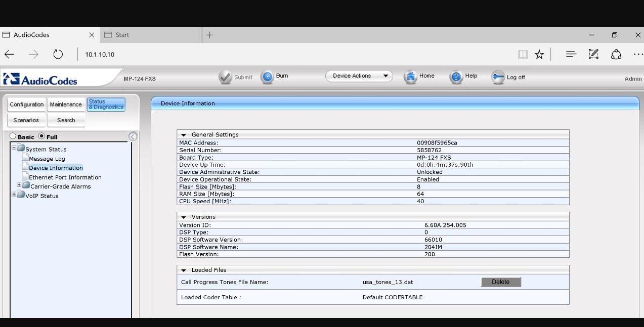This screenshot has height=327, width=644.
Task: Expand the Carrier-Grade Alarms tree node
Action: tap(19, 185)
